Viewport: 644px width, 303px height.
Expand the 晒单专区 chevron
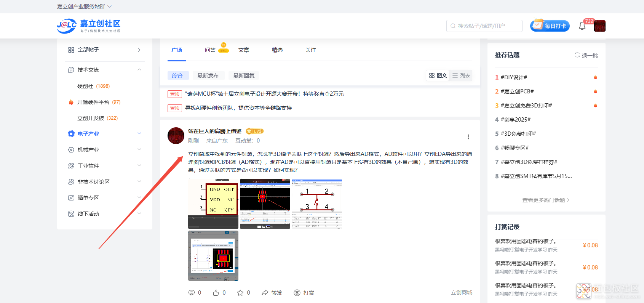click(139, 198)
